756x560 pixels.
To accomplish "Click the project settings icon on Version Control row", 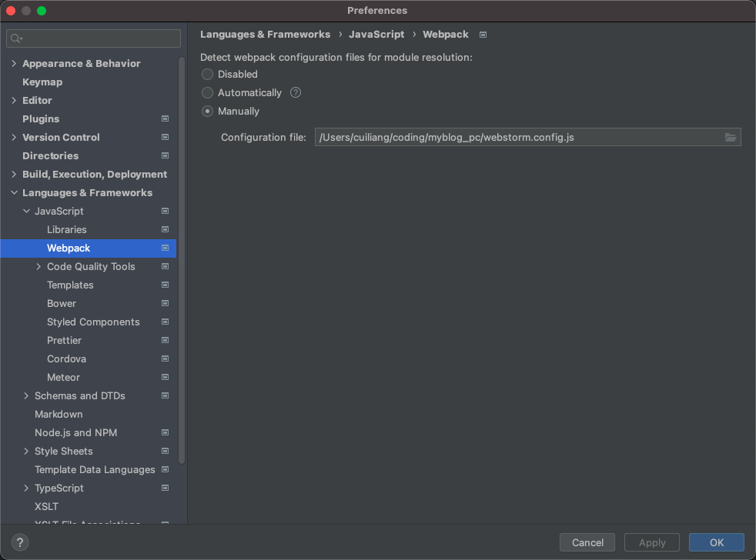I will click(x=165, y=138).
